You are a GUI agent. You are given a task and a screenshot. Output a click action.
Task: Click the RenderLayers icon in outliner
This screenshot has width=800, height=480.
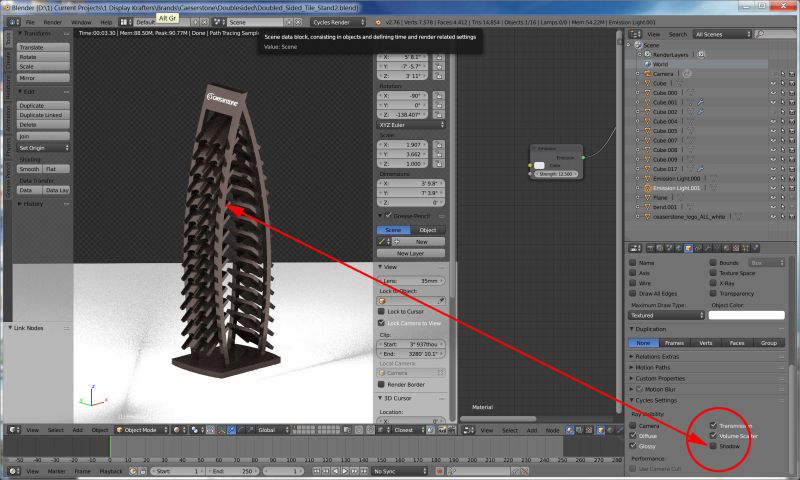click(647, 55)
